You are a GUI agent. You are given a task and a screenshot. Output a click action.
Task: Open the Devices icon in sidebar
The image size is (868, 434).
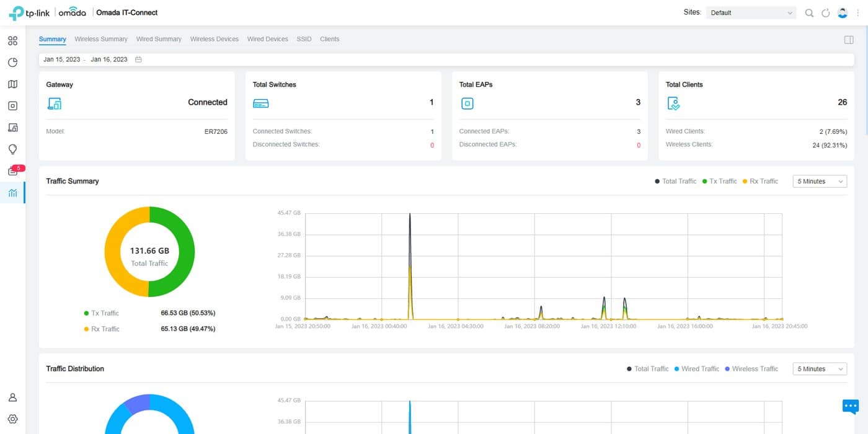12,106
